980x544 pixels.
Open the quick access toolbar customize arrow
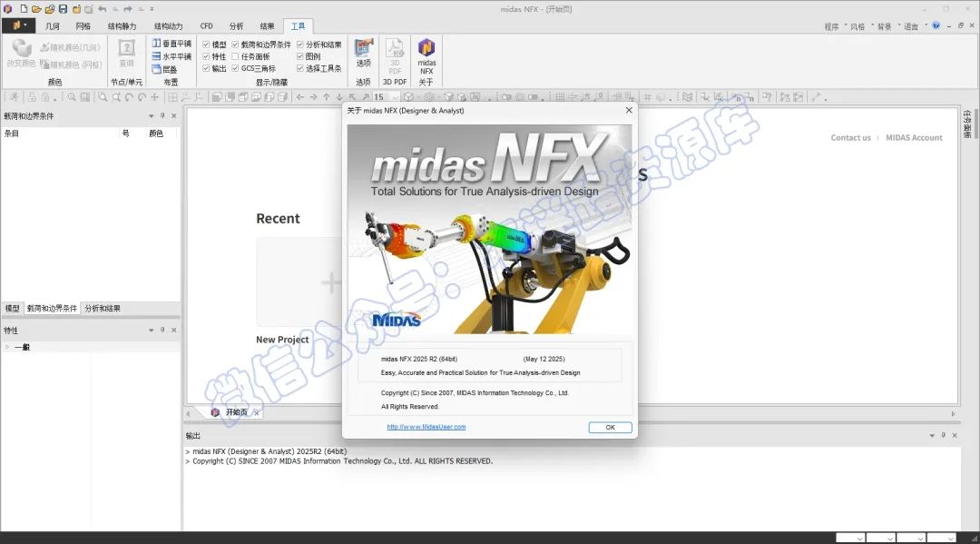click(152, 9)
